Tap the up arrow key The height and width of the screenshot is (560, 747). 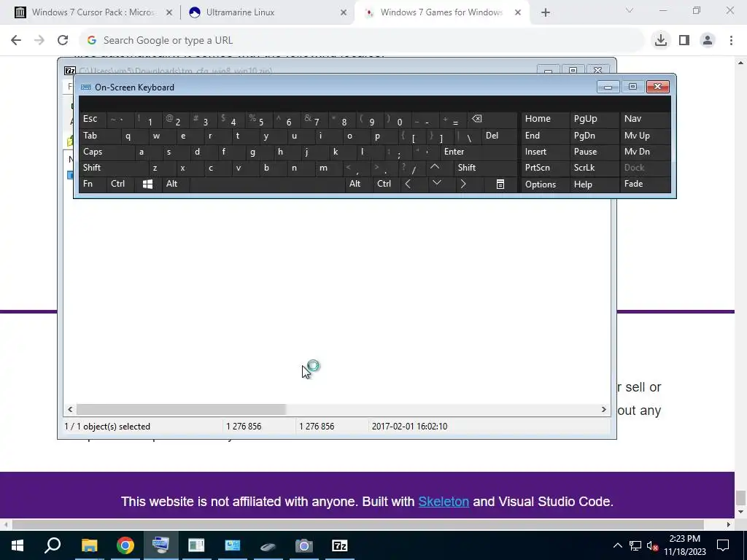coord(435,167)
